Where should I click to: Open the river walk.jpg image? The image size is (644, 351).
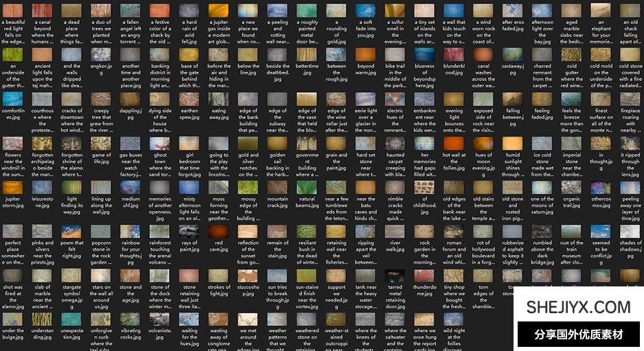tap(395, 231)
